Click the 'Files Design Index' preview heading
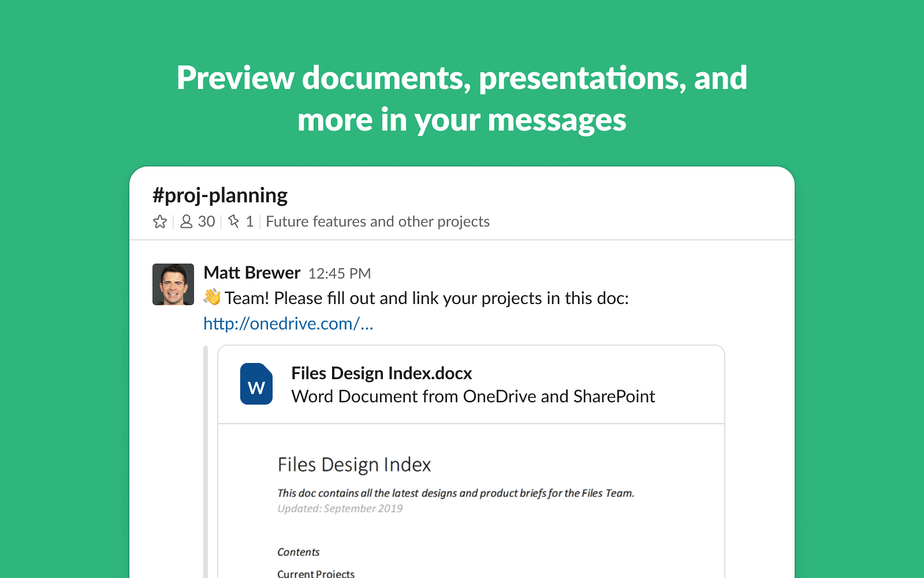Image resolution: width=924 pixels, height=578 pixels. point(354,465)
